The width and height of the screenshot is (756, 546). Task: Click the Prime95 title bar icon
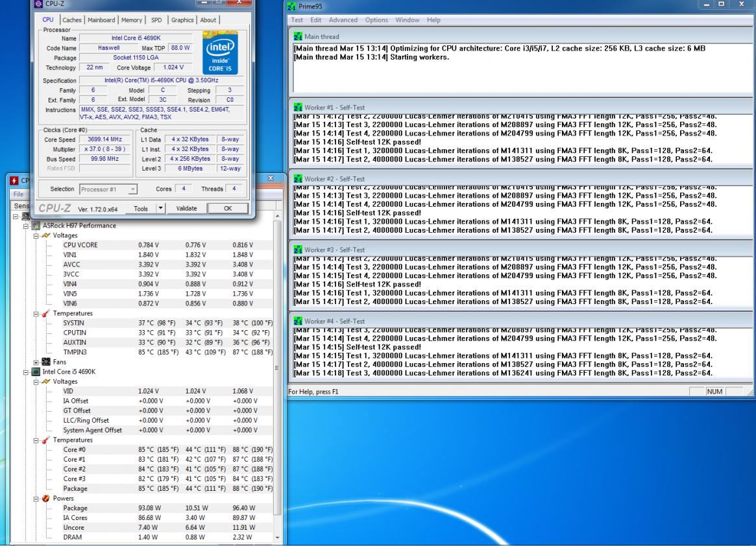pyautogui.click(x=292, y=6)
